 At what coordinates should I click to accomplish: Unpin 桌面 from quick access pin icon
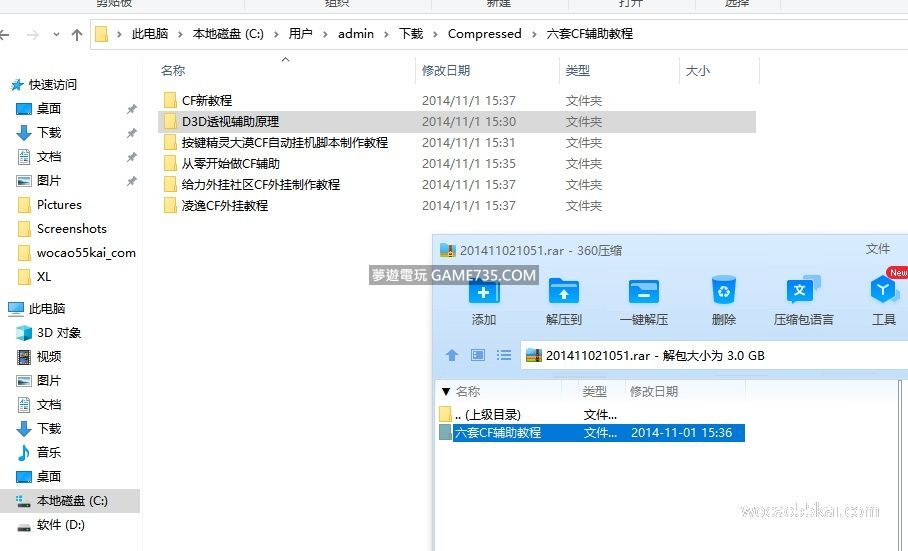pos(131,109)
